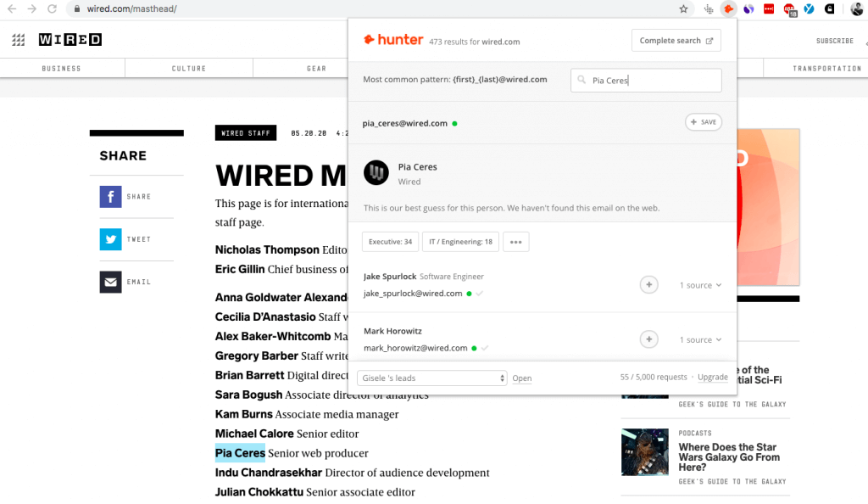Open the TRANSPORTATION section
Image resolution: width=868 pixels, height=504 pixels.
(x=827, y=69)
